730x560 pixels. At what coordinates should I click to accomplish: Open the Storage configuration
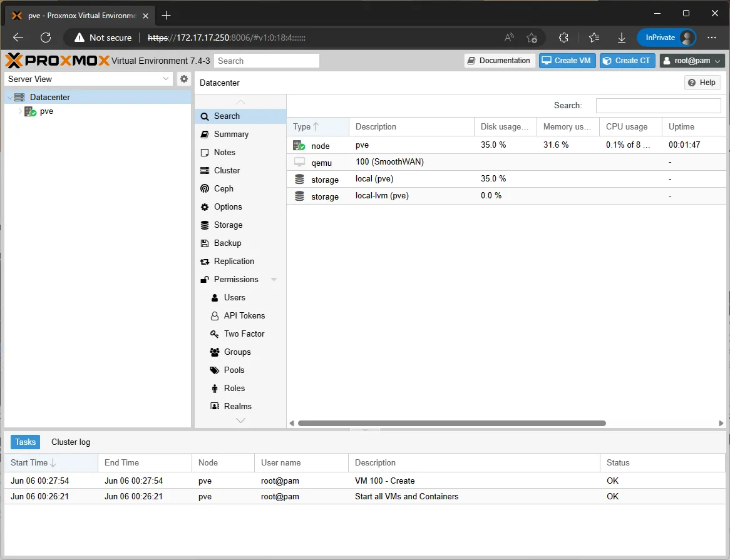[240, 225]
